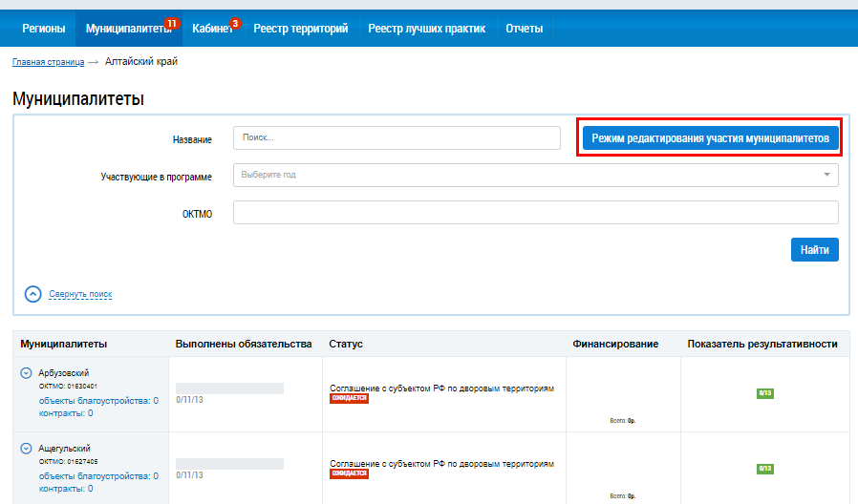Click the Арбузовский obligations progress bar
The height and width of the screenshot is (504, 858).
pos(229,388)
